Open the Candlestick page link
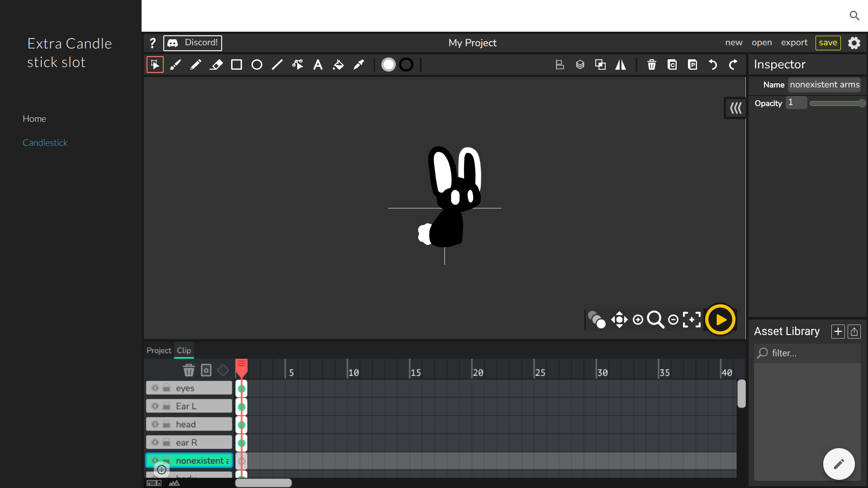868x488 pixels. pos(45,143)
